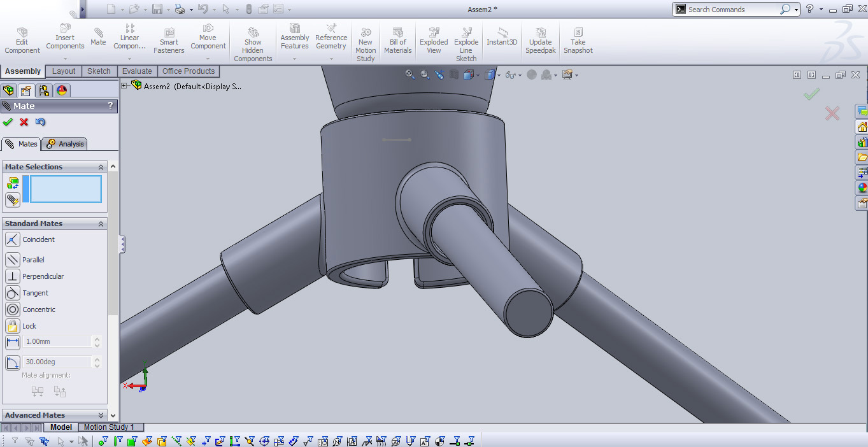Click the Rebuild traffic light icon
The width and height of the screenshot is (868, 447).
click(x=248, y=9)
